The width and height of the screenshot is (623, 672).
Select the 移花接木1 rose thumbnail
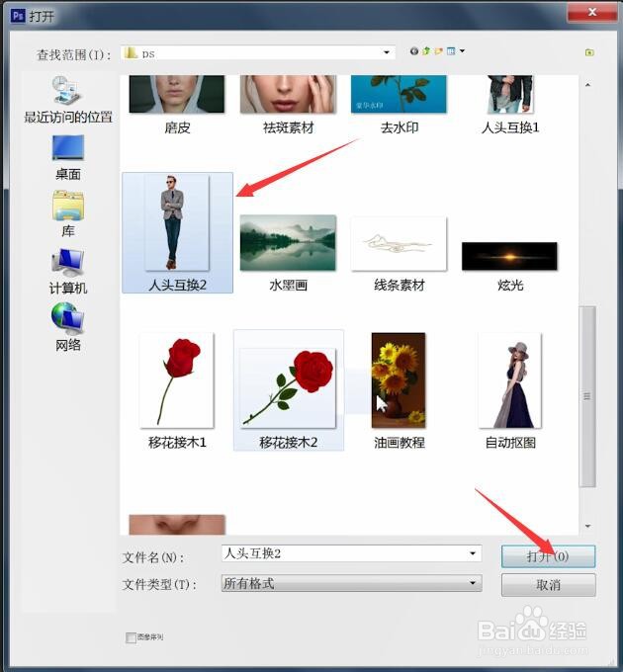coord(177,380)
